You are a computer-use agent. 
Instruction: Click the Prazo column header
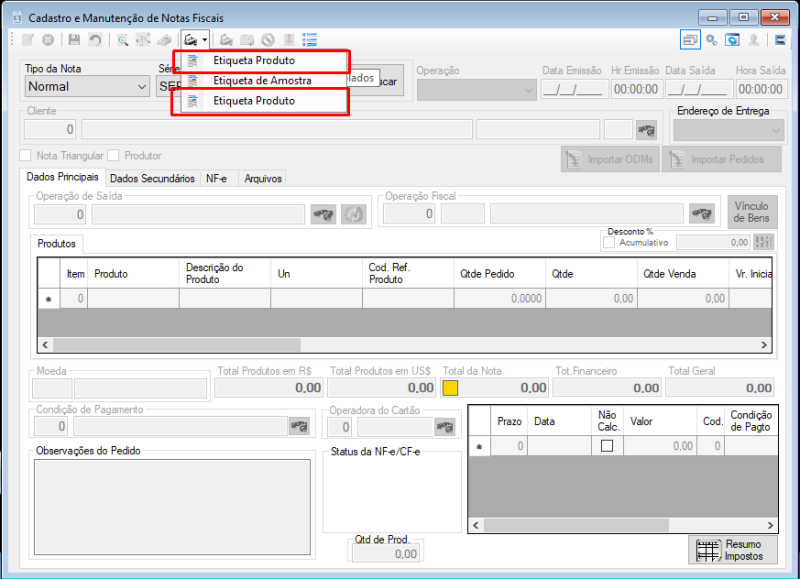509,421
